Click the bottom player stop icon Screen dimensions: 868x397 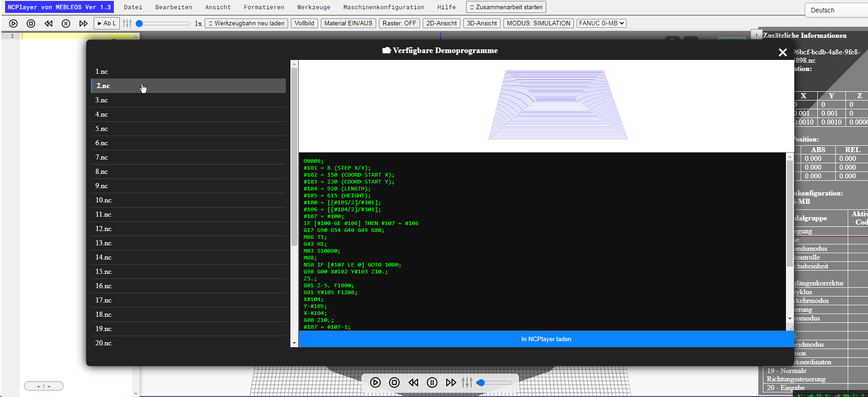pyautogui.click(x=394, y=382)
